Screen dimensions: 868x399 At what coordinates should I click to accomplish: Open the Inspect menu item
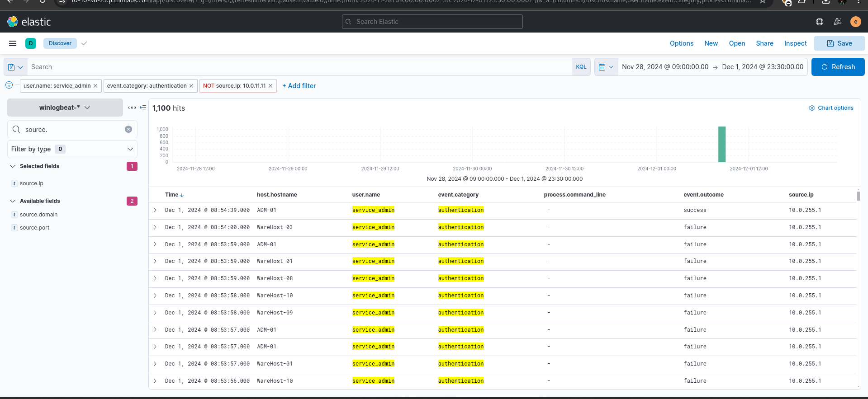tap(795, 43)
